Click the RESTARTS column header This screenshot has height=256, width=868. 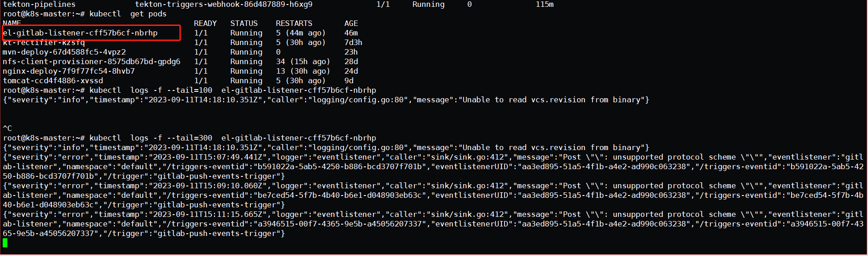pos(294,23)
